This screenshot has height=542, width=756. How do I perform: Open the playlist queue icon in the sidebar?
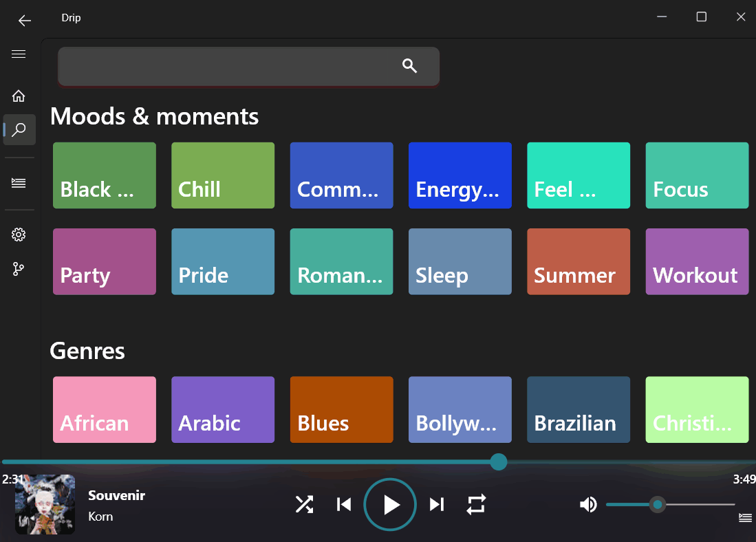point(19,183)
